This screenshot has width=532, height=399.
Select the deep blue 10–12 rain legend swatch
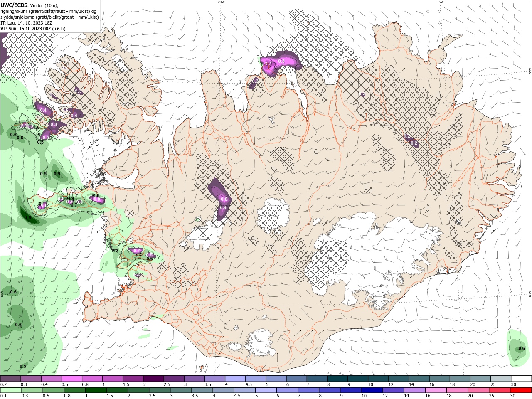click(372, 390)
